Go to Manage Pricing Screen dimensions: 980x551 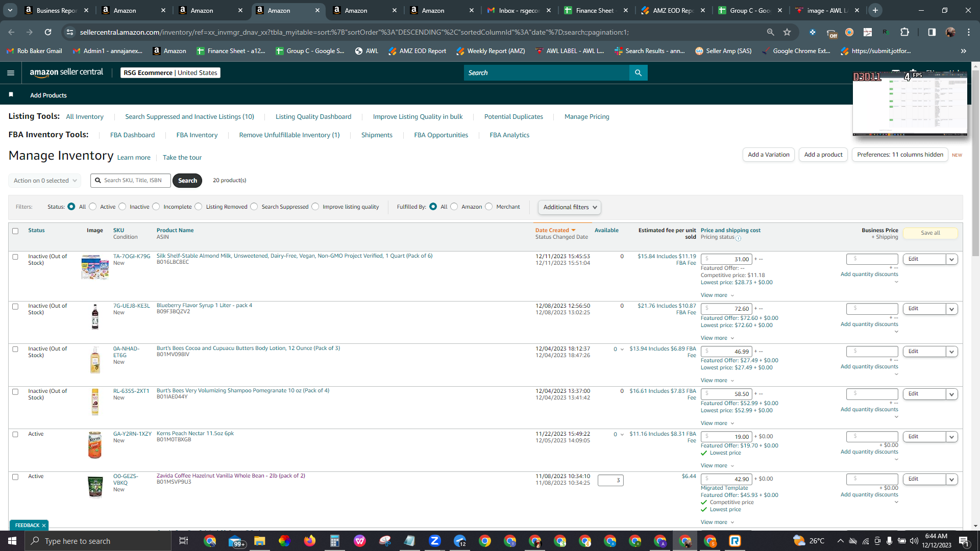click(x=587, y=117)
